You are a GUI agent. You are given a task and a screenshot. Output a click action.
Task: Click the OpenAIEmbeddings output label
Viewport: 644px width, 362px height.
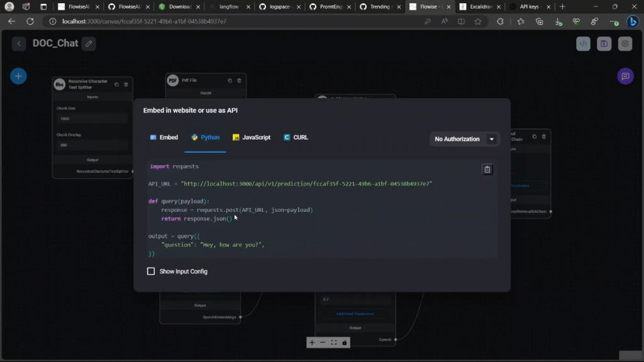click(219, 317)
